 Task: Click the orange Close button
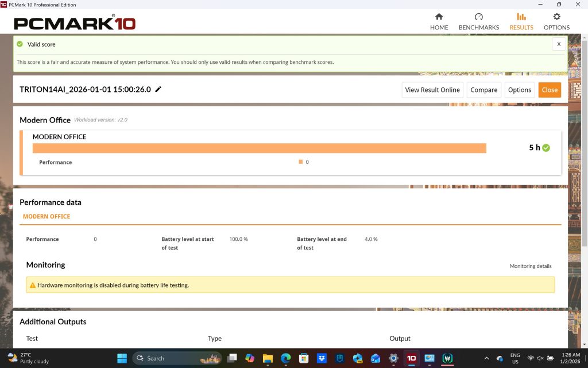point(550,90)
